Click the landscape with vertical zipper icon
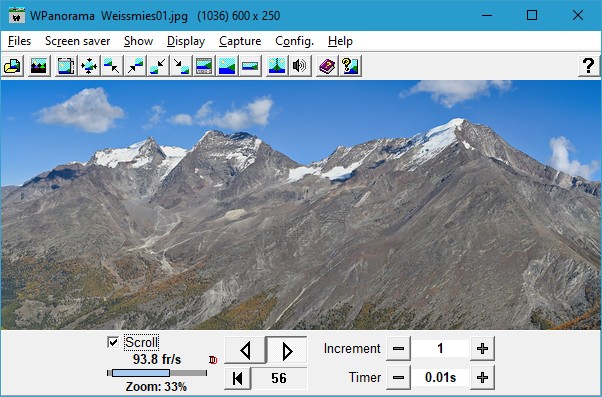The width and height of the screenshot is (602, 397). tap(277, 66)
